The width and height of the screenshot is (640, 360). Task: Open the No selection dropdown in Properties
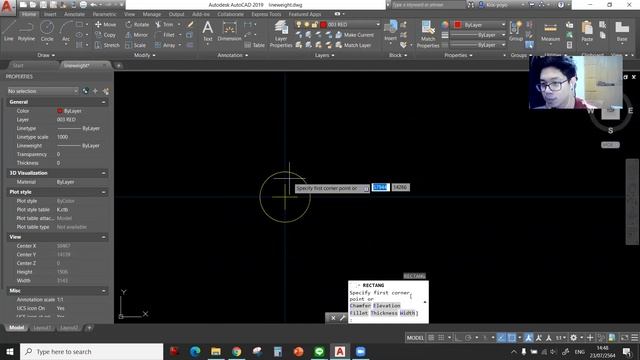click(x=42, y=91)
